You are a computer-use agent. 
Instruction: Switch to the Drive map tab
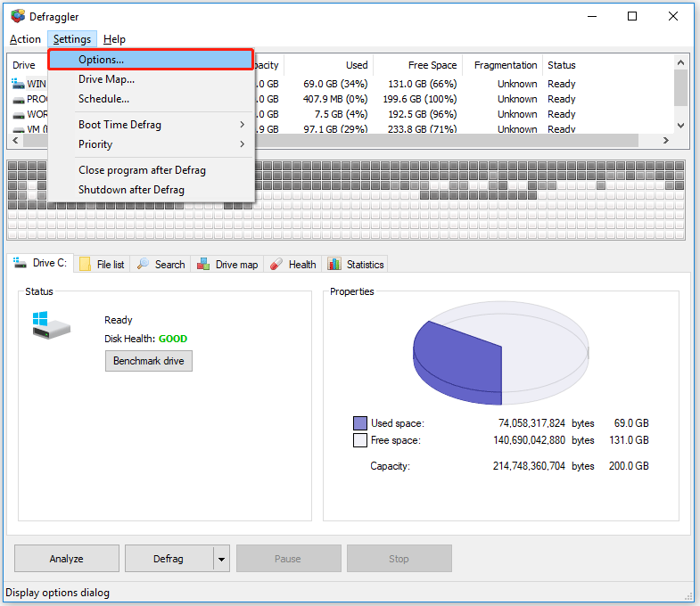pyautogui.click(x=227, y=264)
